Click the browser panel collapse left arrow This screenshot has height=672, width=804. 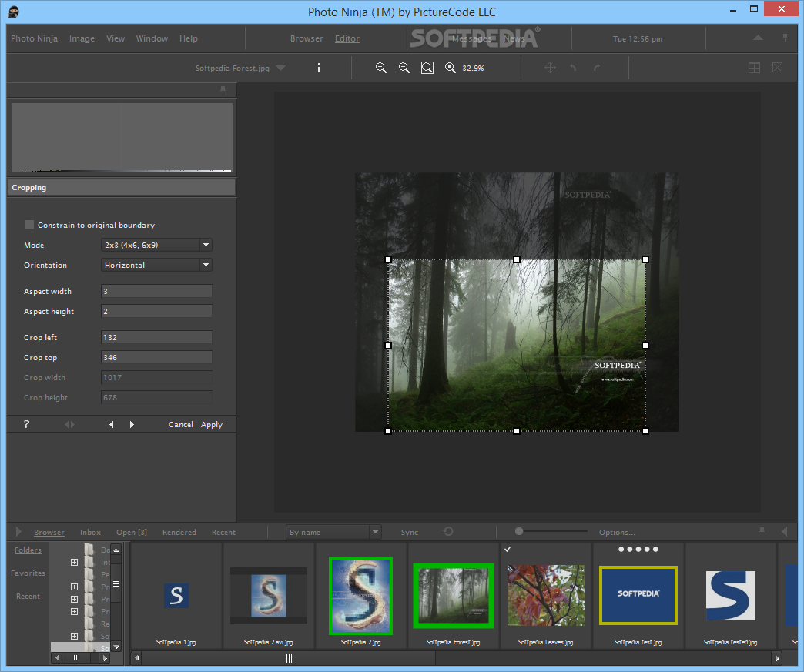click(x=785, y=532)
